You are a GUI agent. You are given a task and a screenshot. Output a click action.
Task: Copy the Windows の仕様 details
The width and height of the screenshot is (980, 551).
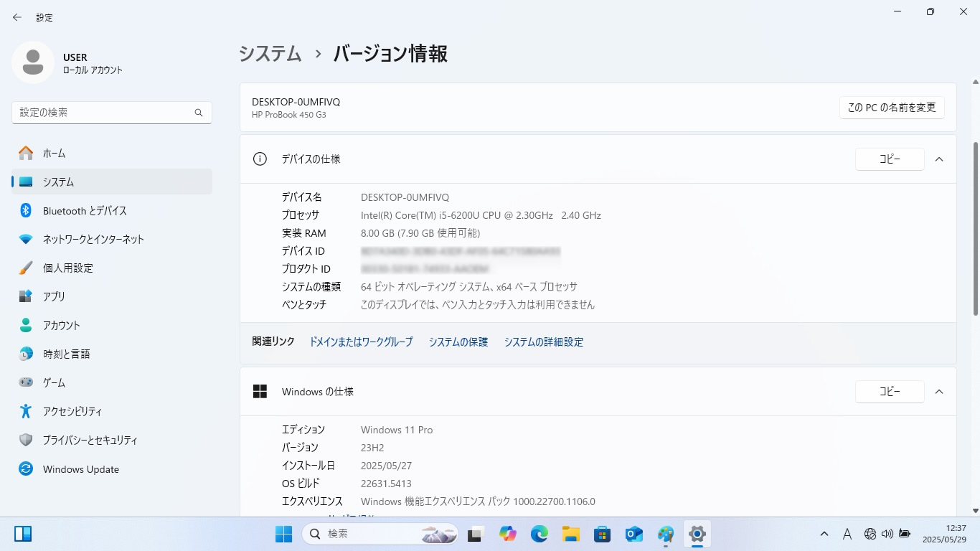[890, 392]
